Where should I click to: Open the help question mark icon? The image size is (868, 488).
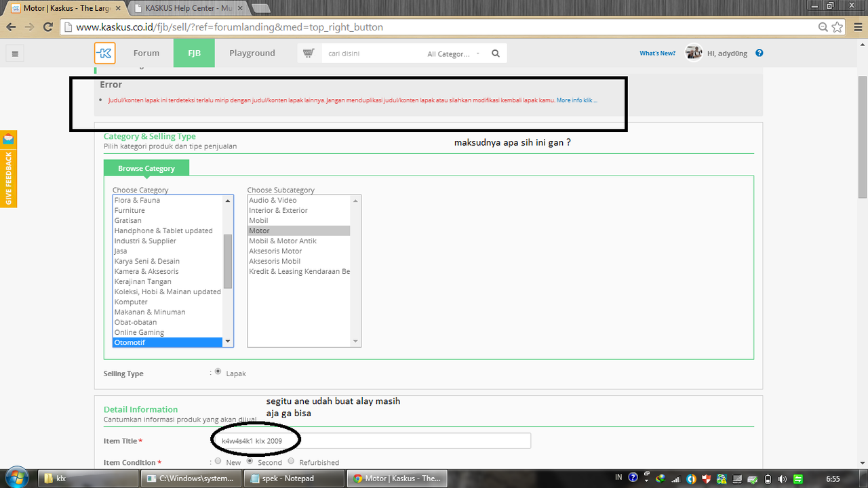[759, 53]
